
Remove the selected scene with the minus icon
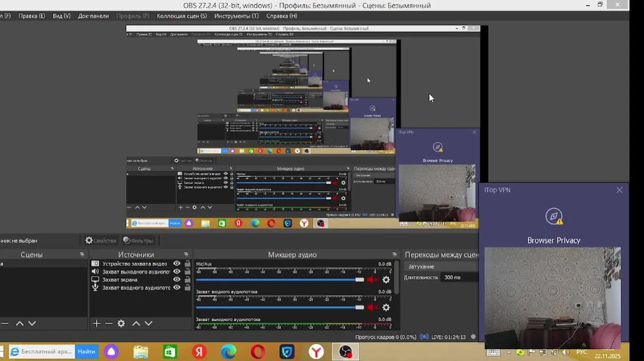5,323
